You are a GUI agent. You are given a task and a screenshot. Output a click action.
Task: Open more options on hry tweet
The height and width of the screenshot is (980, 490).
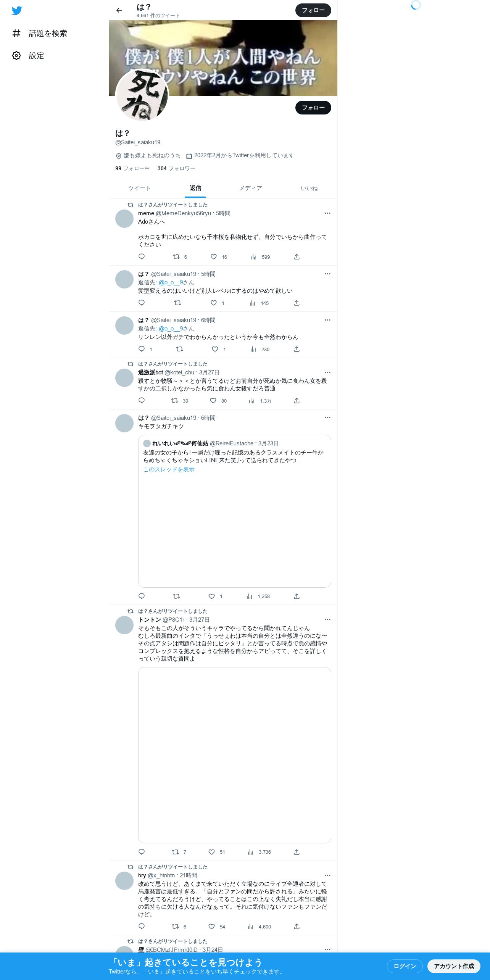[x=327, y=875]
